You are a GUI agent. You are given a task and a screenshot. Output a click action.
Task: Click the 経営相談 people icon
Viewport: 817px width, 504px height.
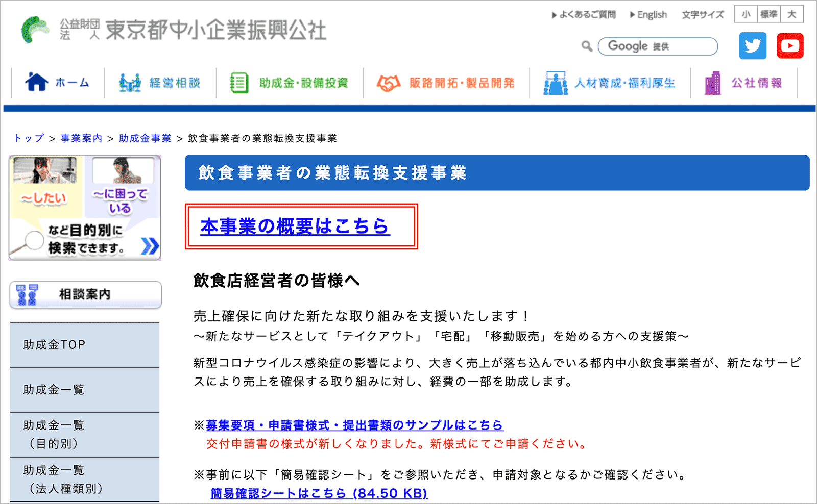point(130,83)
